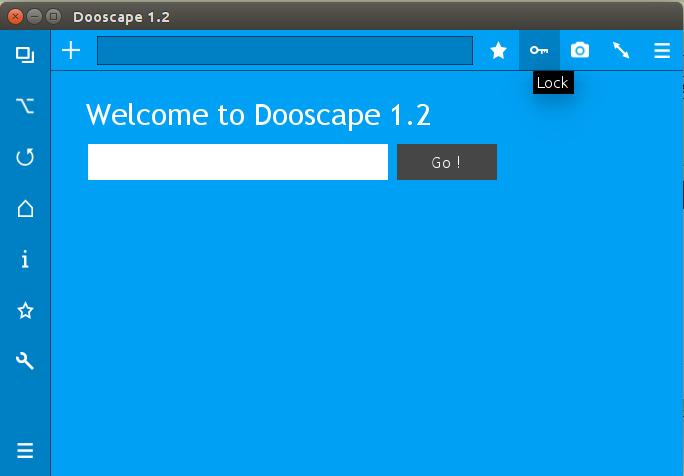Open the tabs overview icon in sidebar

click(25, 55)
